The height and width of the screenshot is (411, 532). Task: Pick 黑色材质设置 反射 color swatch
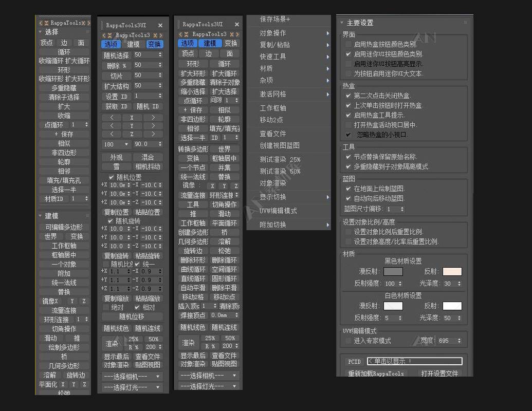click(452, 271)
